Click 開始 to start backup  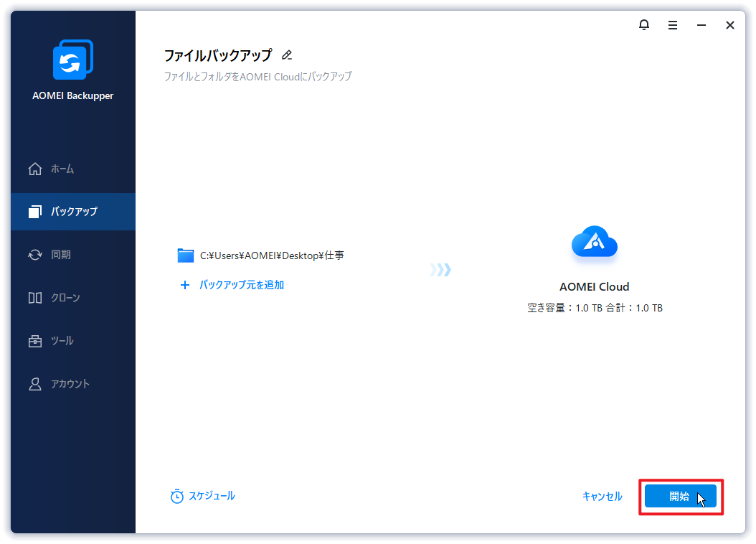click(x=680, y=496)
